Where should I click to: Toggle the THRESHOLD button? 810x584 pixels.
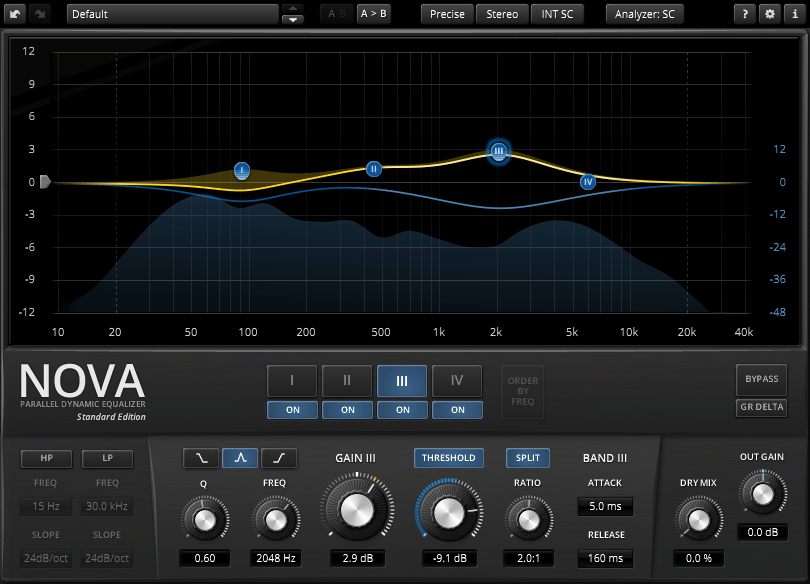[x=449, y=458]
